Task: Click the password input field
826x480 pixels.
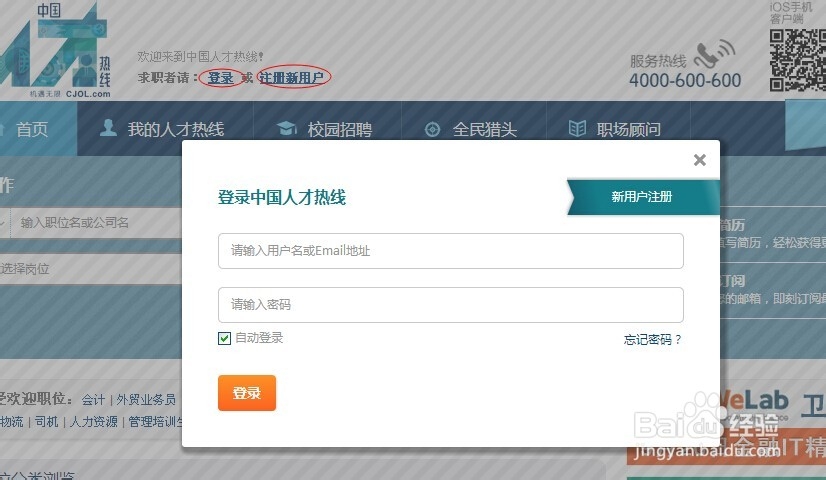Action: (451, 305)
